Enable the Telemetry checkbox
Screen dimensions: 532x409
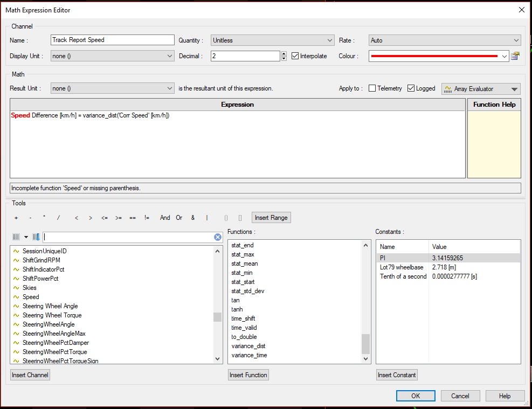coord(372,88)
